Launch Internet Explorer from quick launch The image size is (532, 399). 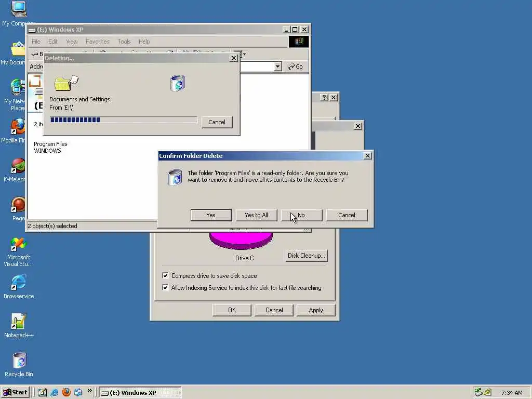coord(54,393)
